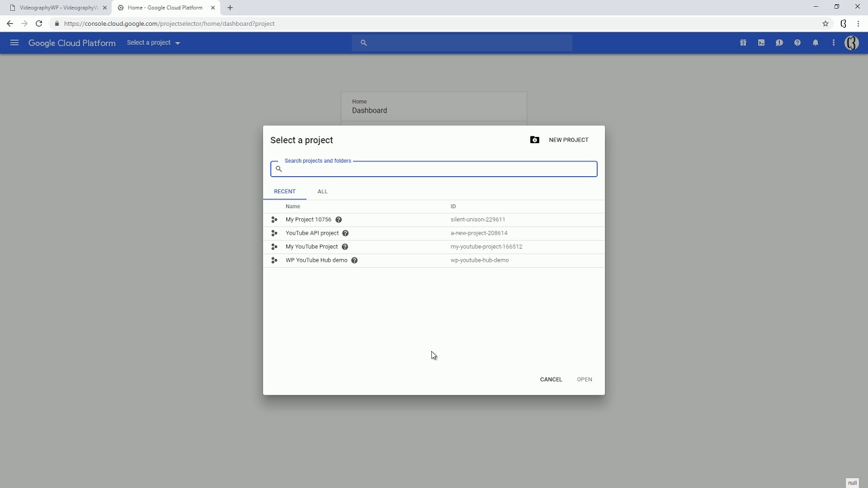Click help icon next to WP YouTube Hub demo
Screen dimensions: 868x488
(354, 260)
